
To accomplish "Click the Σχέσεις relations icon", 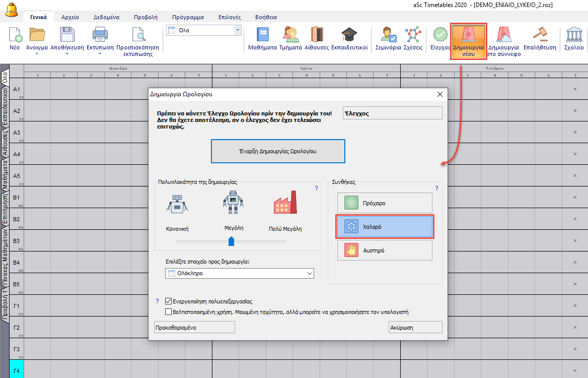I will point(413,35).
